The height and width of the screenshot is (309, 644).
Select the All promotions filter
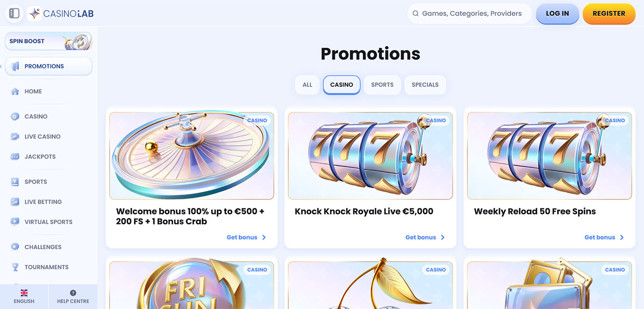point(307,85)
